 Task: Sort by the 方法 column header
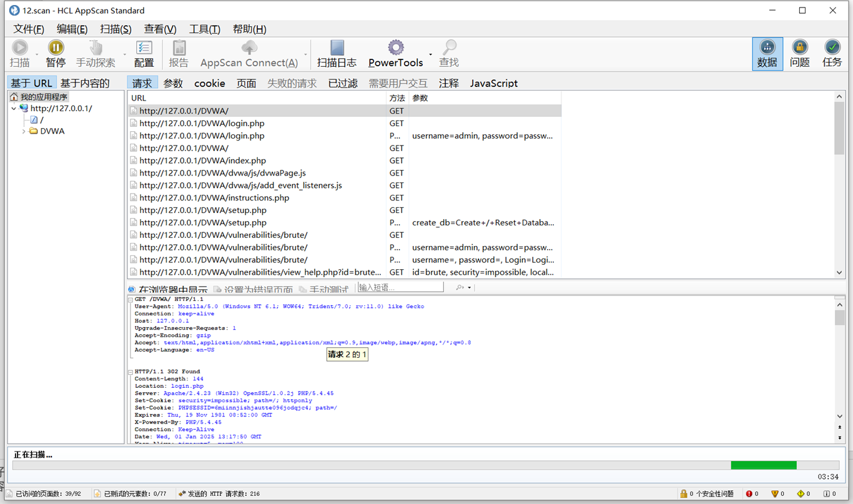coord(397,98)
